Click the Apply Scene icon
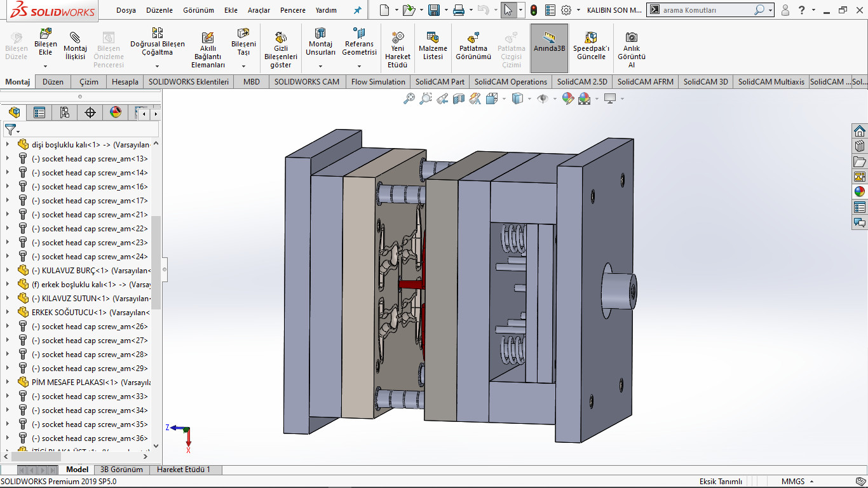Image resolution: width=868 pixels, height=488 pixels. (x=585, y=98)
